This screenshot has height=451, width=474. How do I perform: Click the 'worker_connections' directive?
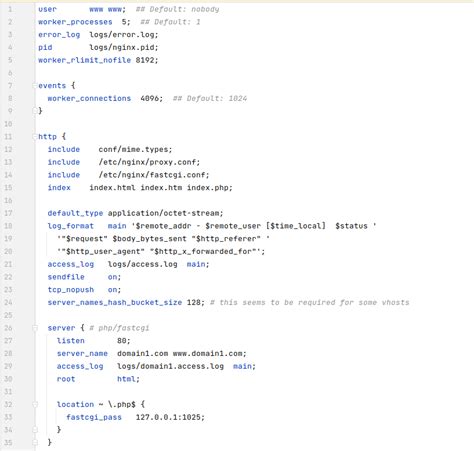pos(89,99)
